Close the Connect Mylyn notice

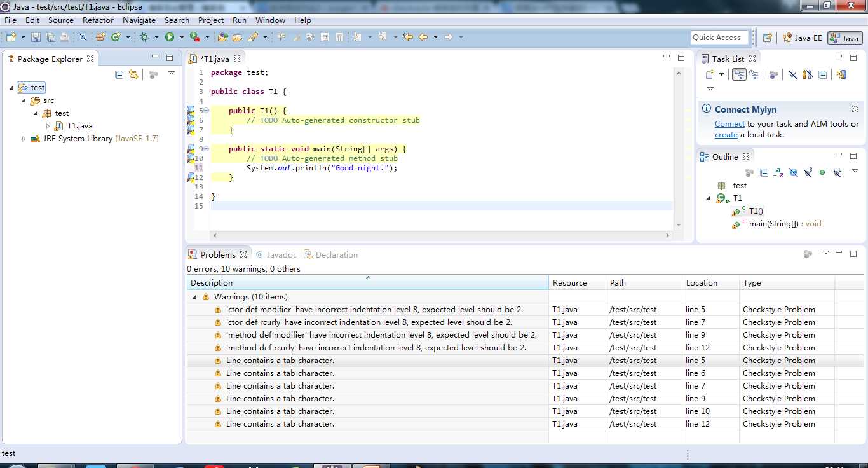tap(855, 109)
